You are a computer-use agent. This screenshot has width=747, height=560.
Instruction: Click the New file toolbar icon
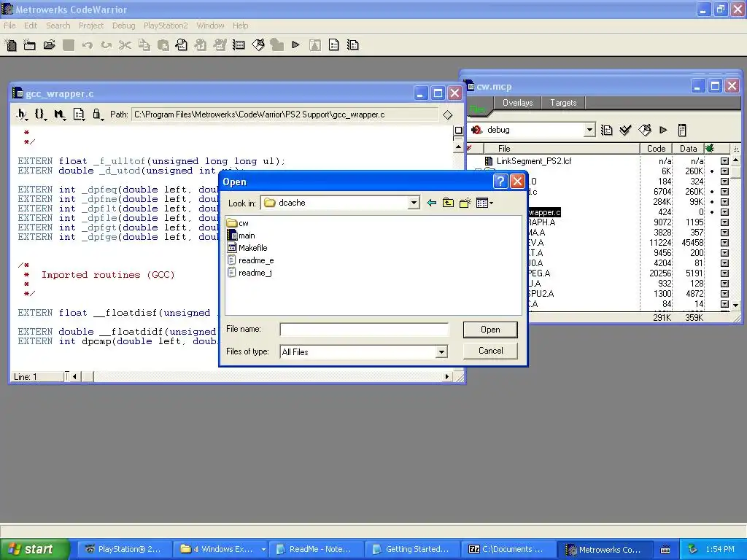tap(10, 45)
